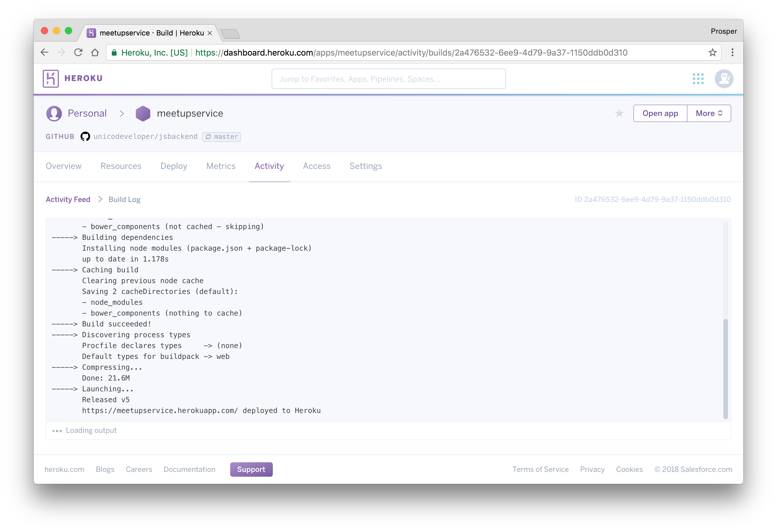
Task: Open the user avatar account menu
Action: (724, 79)
